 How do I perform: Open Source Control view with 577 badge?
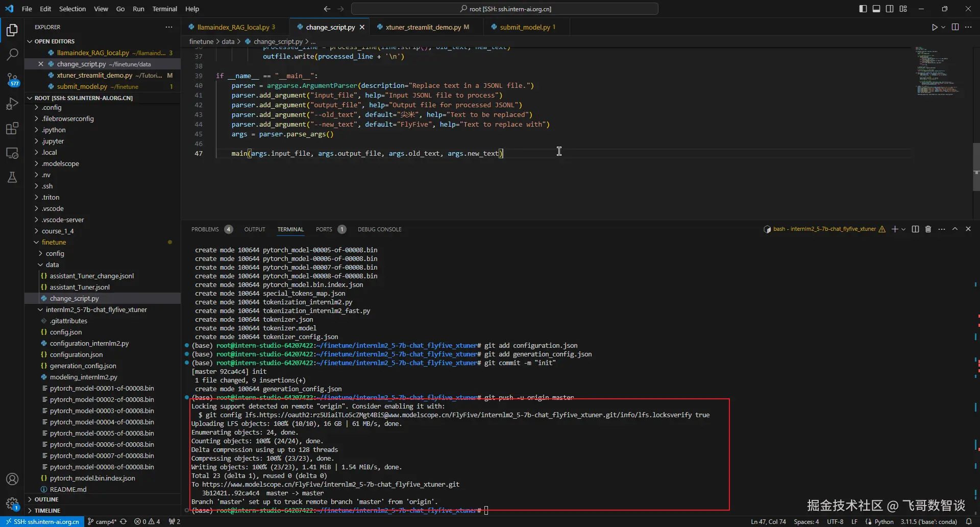[12, 79]
